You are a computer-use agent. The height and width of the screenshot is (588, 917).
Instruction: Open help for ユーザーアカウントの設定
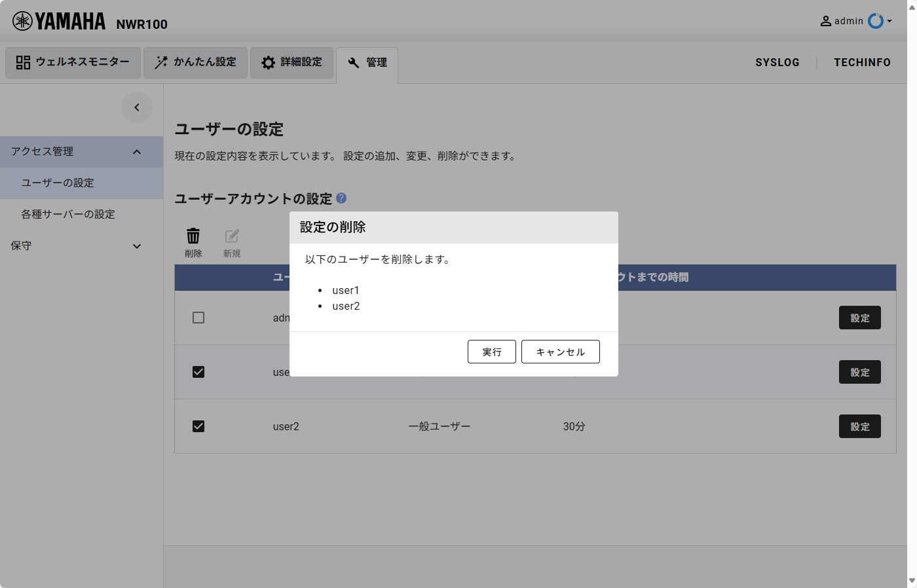coord(341,198)
